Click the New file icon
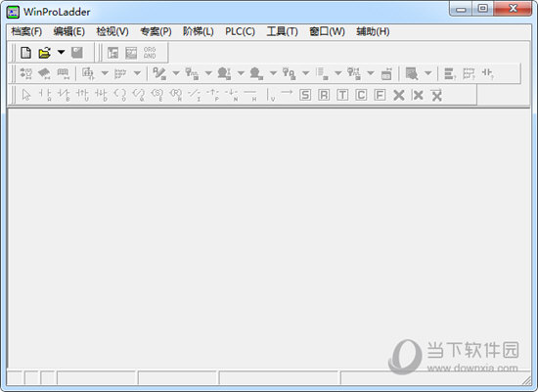The width and height of the screenshot is (538, 392). pos(26,53)
